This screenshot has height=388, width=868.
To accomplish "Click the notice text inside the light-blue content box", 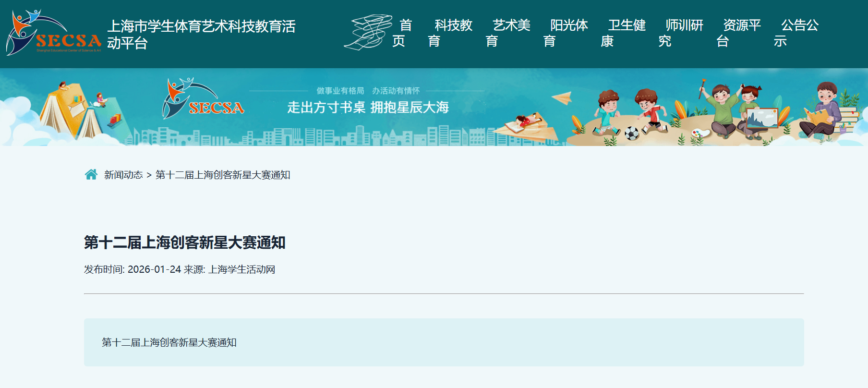I will pyautogui.click(x=169, y=342).
